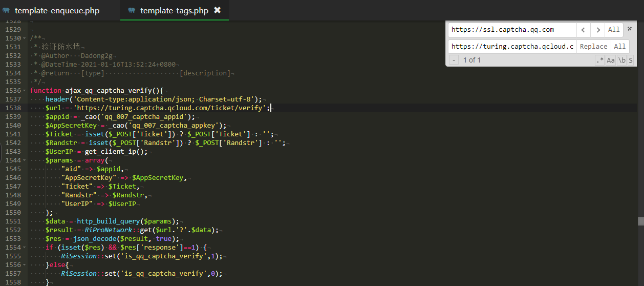Click the vertical scrollbar thumb

(x=640, y=221)
